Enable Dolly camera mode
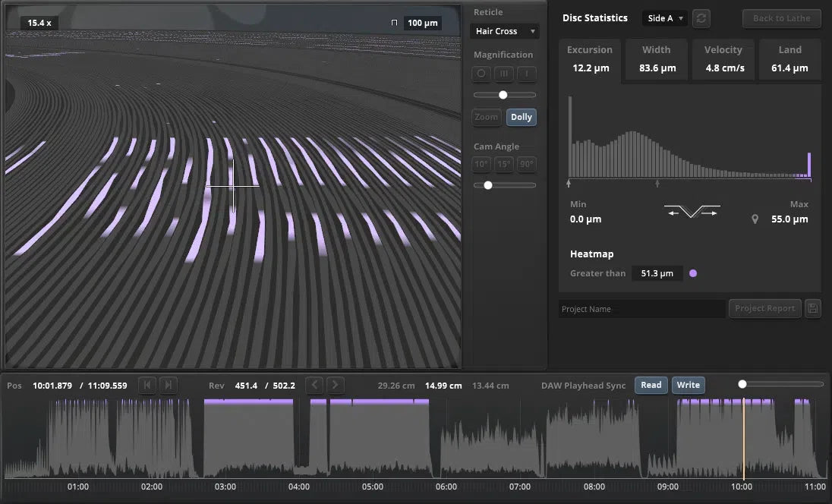The image size is (832, 504). tap(522, 117)
